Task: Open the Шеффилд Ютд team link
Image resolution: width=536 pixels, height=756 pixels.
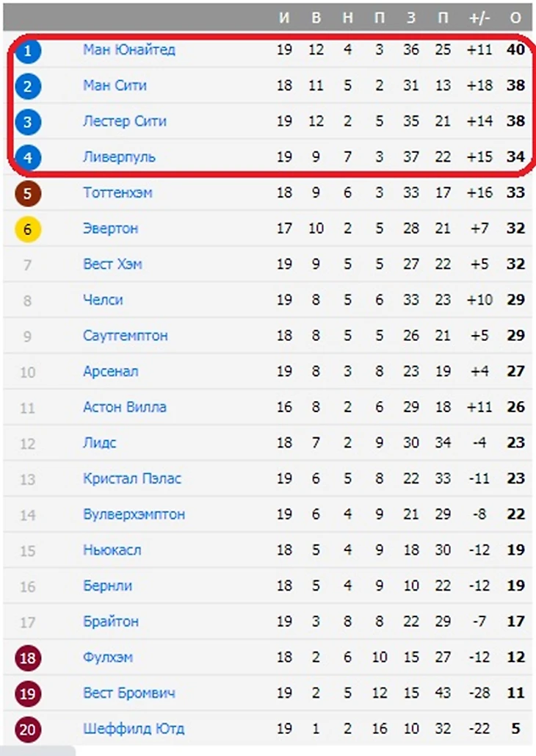Action: point(133,729)
